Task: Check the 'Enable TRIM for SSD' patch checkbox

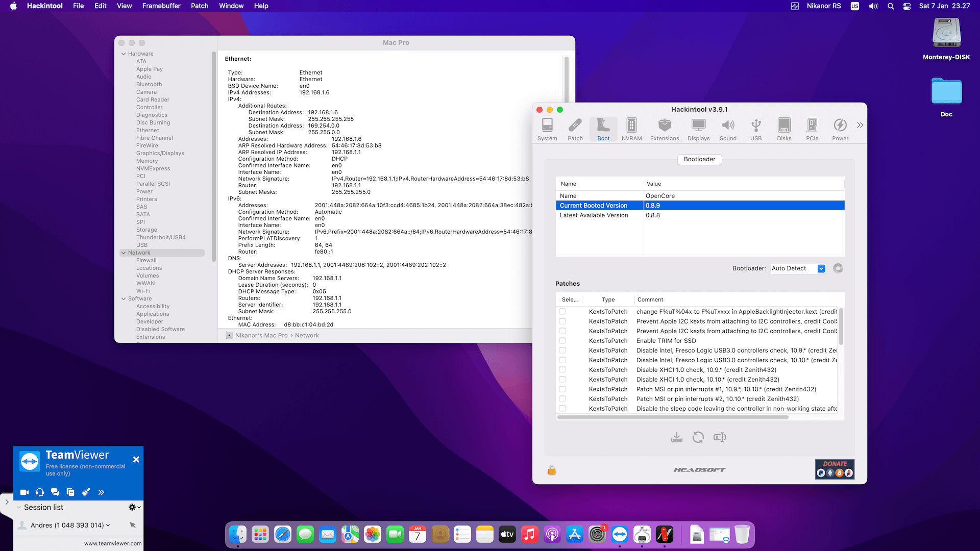Action: pyautogui.click(x=562, y=341)
